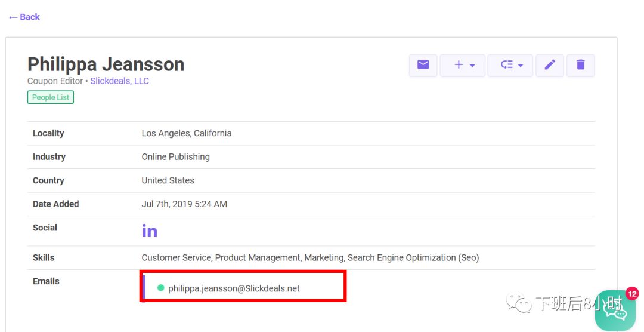Screen dimensions: 644x332
Task: Click the philippa.jeansson@Slickdeals.net email address
Action: pos(234,288)
